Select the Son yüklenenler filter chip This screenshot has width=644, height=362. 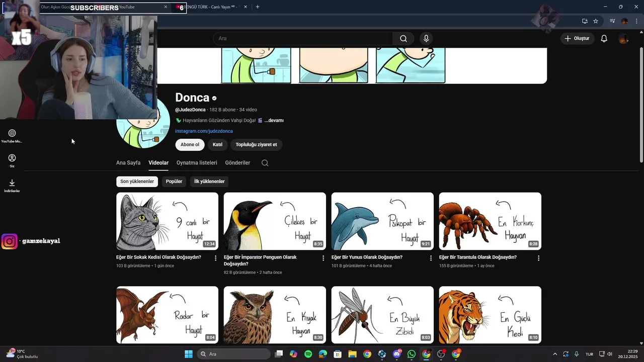(x=137, y=182)
